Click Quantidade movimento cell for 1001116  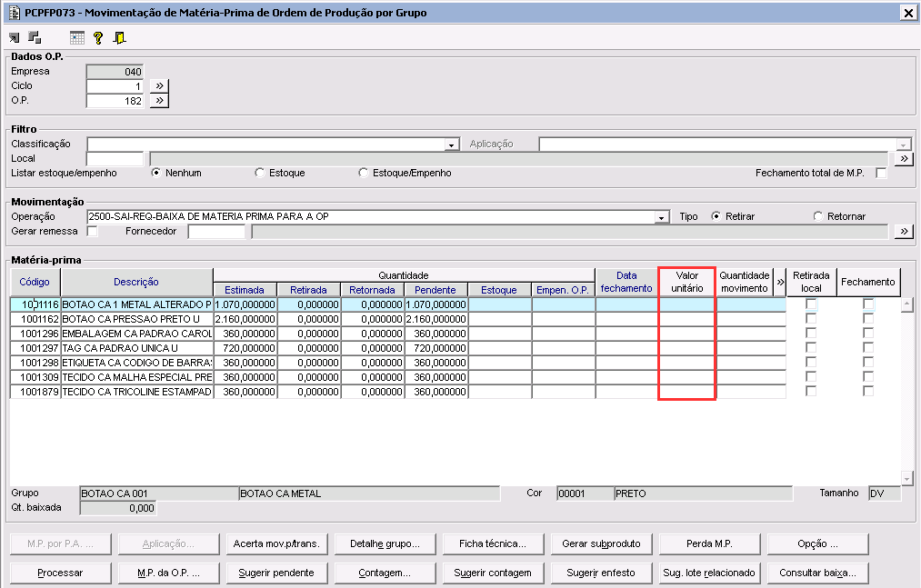click(x=751, y=304)
